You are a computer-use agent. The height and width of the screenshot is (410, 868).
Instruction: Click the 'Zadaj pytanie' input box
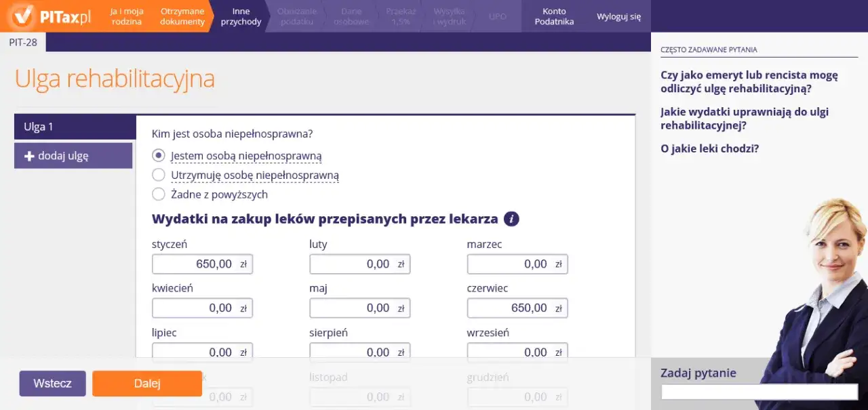[x=759, y=392]
